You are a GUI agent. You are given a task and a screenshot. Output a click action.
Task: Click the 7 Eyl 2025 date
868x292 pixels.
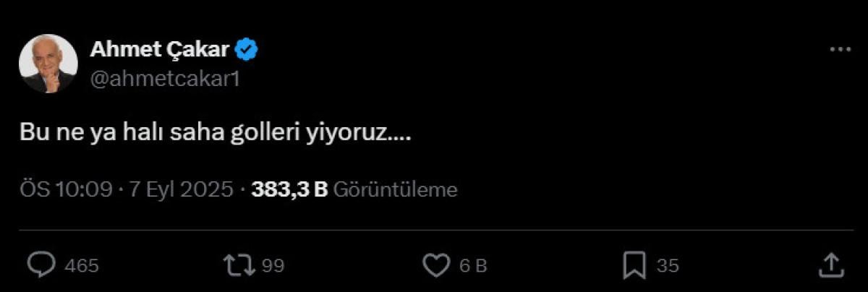(x=181, y=189)
